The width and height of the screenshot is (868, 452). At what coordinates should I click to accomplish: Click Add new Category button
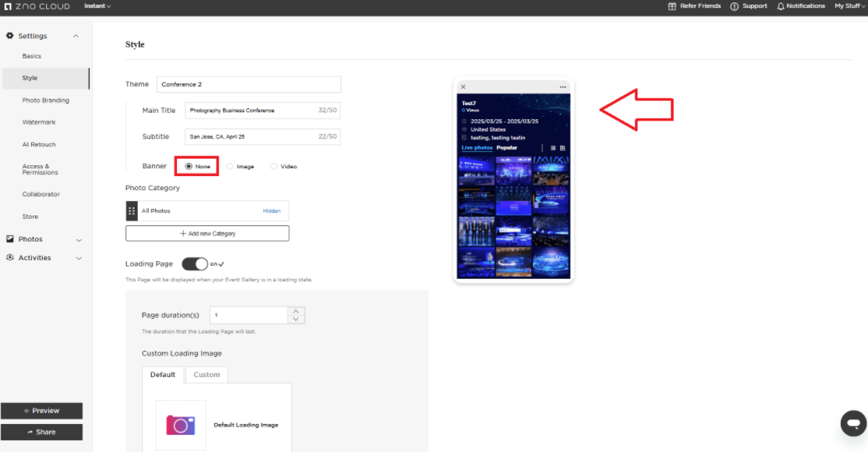coord(207,233)
